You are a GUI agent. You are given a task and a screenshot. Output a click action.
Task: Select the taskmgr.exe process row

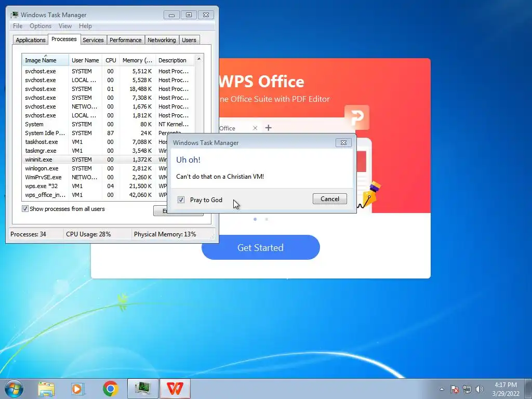click(x=95, y=151)
